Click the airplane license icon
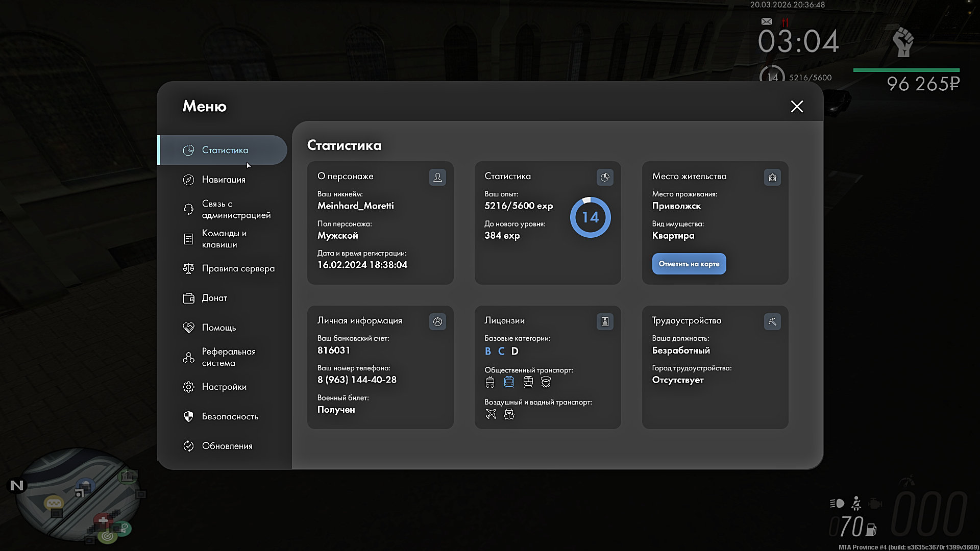 pyautogui.click(x=491, y=414)
